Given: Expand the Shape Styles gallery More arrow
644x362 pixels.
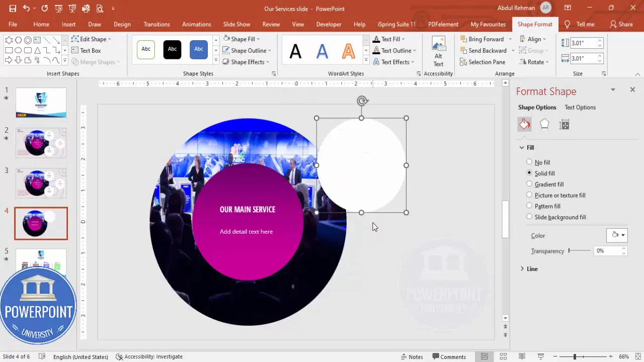Looking at the screenshot, I should (x=216, y=61).
